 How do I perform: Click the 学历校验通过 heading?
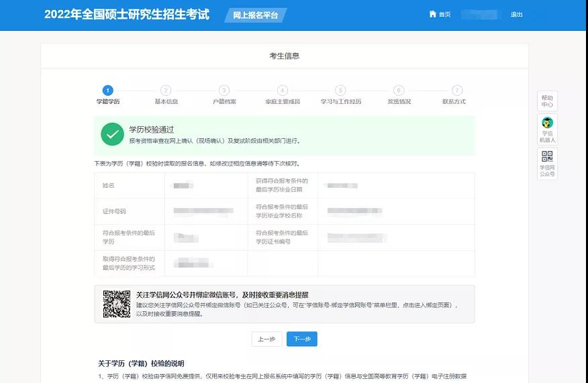click(152, 129)
